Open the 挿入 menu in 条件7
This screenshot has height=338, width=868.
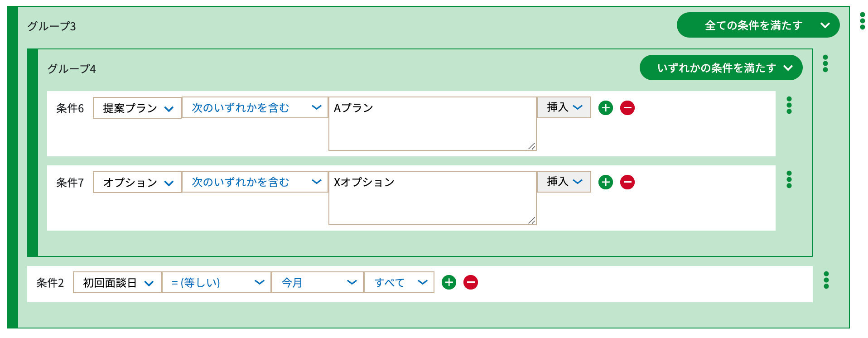564,182
